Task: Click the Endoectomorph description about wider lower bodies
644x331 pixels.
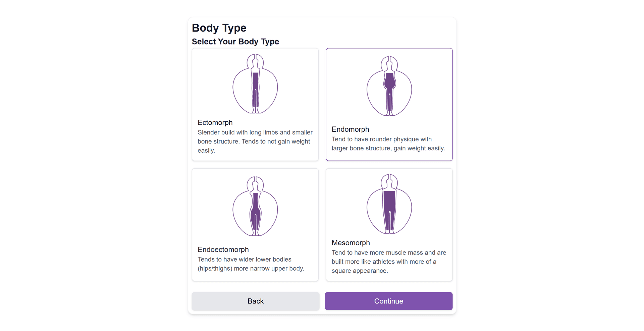Action: (251, 264)
